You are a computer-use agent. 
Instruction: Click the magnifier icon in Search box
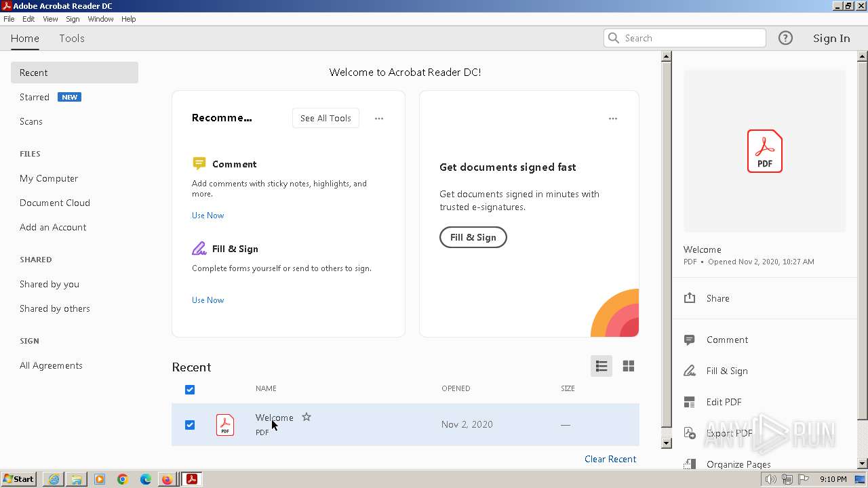coord(614,38)
